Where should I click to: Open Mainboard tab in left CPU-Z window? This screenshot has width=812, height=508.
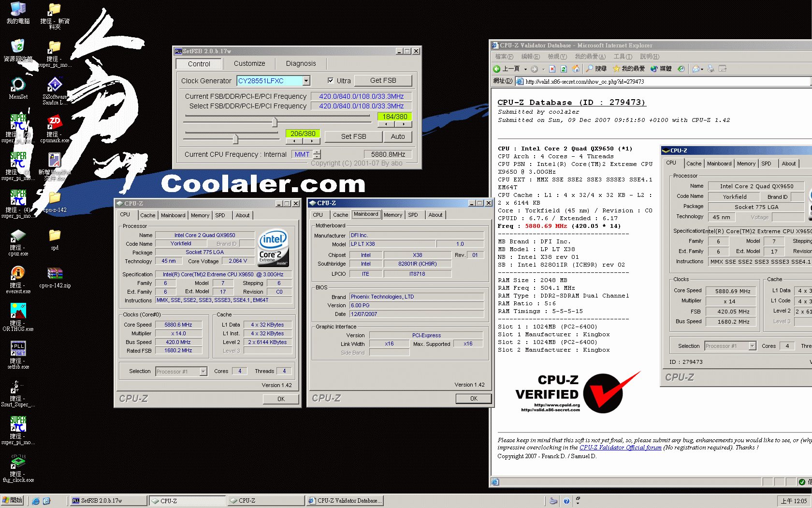coord(173,215)
